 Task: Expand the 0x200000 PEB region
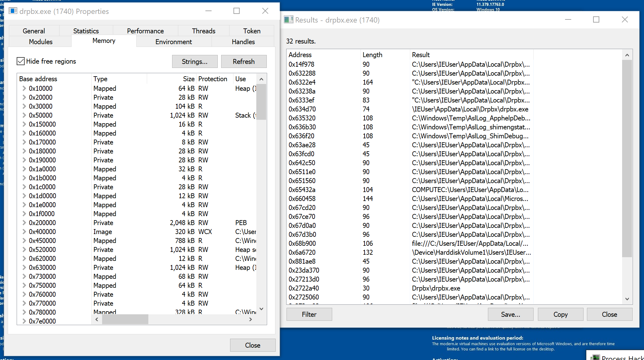pyautogui.click(x=24, y=223)
